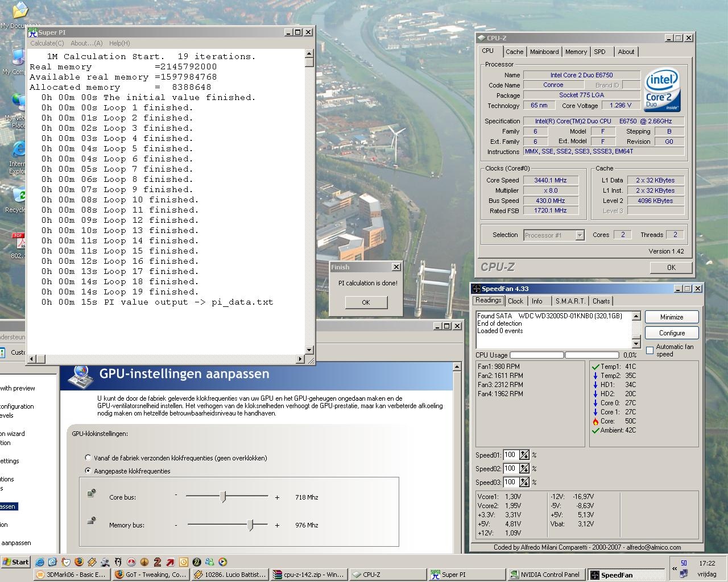Click the Configure button in SpeedFan
The width and height of the screenshot is (728, 582).
672,333
